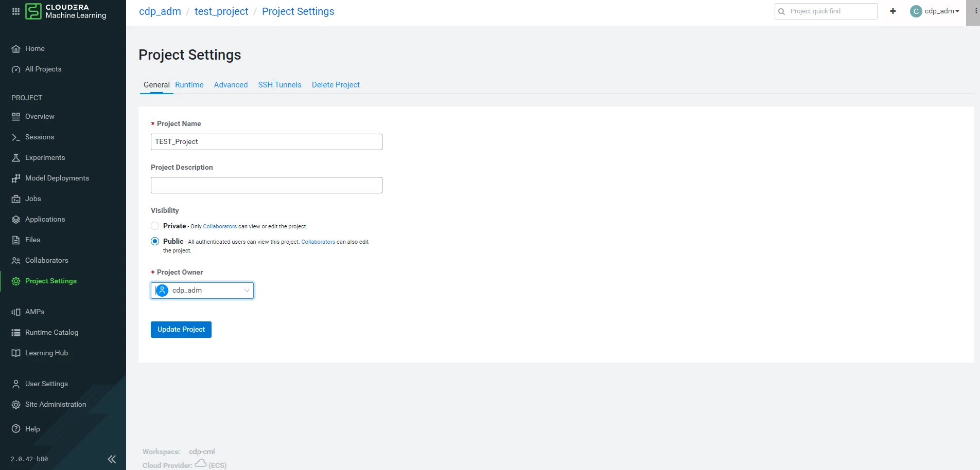Click the Files document icon
The height and width of the screenshot is (470, 980).
tap(16, 240)
